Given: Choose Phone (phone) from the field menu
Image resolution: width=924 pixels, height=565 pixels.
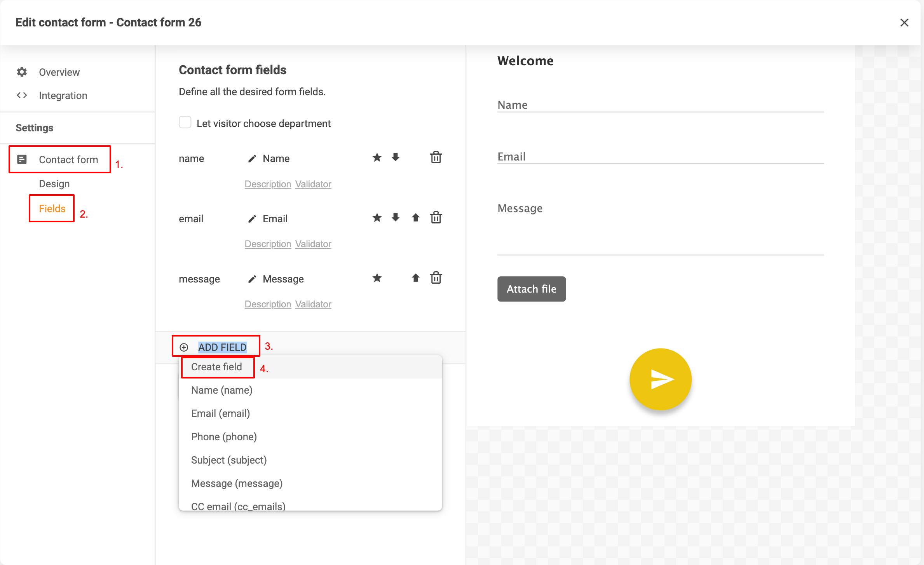Looking at the screenshot, I should click(224, 436).
